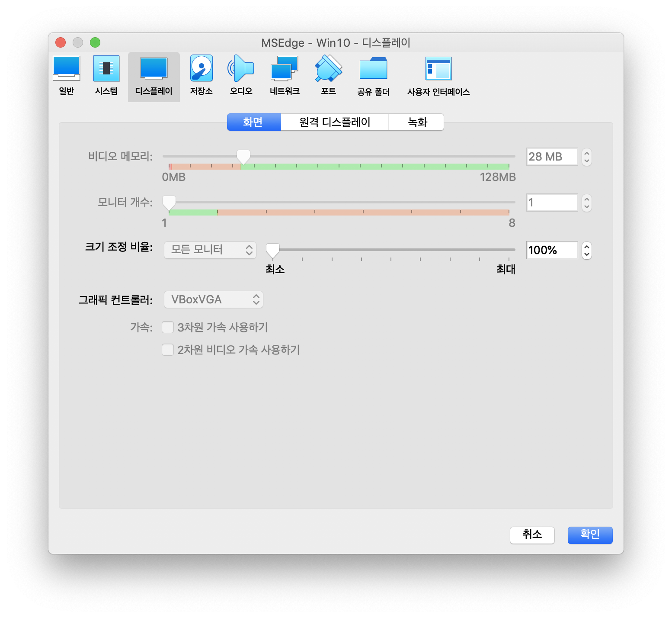Click the 취소 button
Viewport: 672px width, 618px height.
532,535
